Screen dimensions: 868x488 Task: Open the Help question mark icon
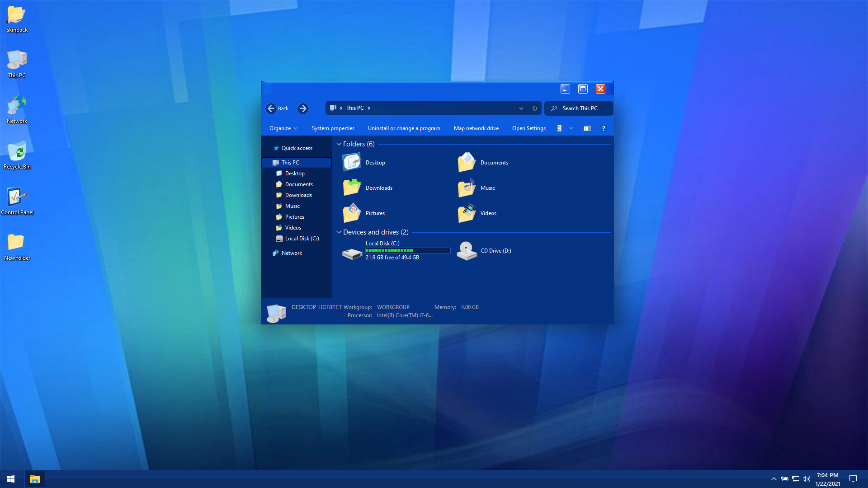point(603,128)
